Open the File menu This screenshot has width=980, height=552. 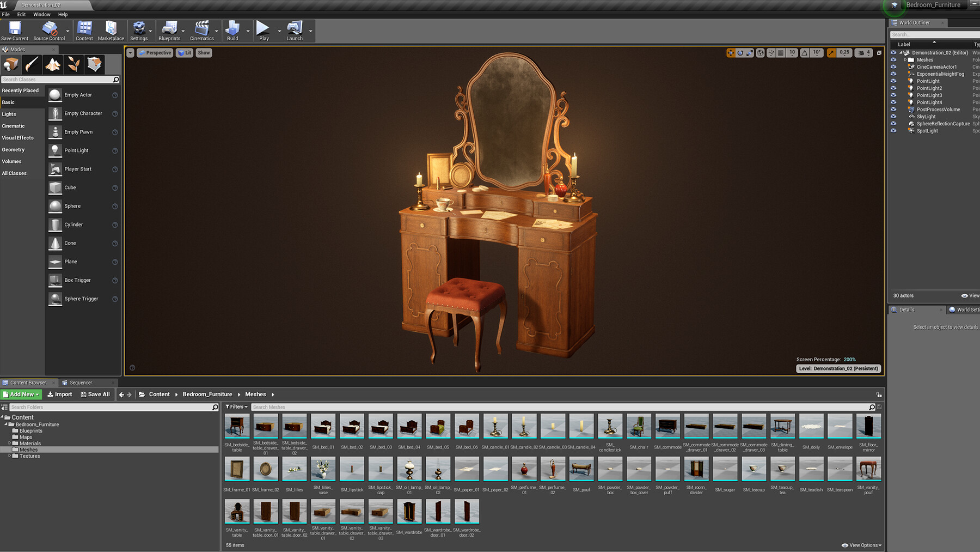coord(5,14)
